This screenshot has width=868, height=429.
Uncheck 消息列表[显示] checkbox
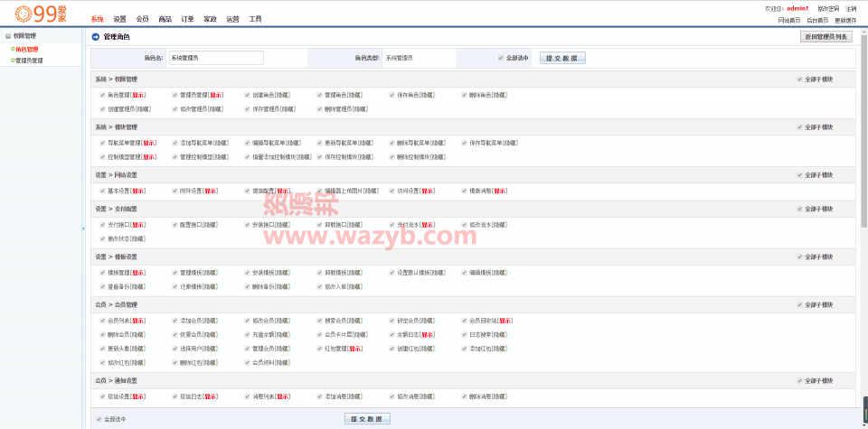point(248,396)
